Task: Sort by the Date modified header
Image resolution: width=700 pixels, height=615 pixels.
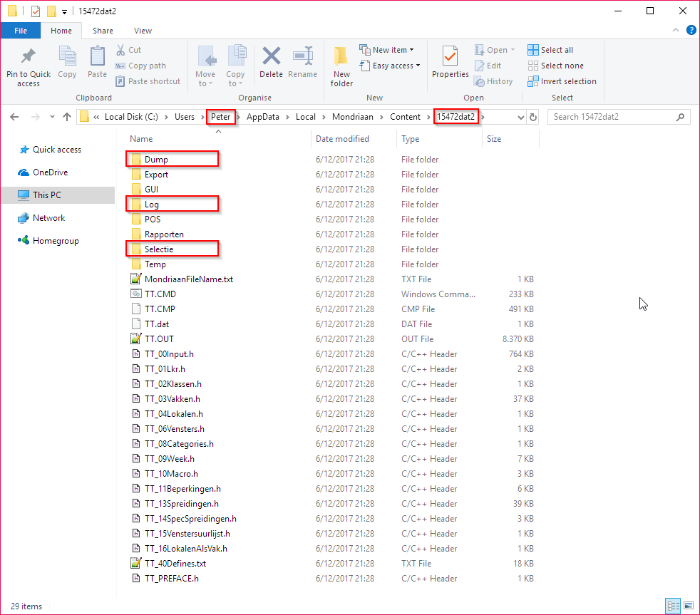Action: coord(342,139)
